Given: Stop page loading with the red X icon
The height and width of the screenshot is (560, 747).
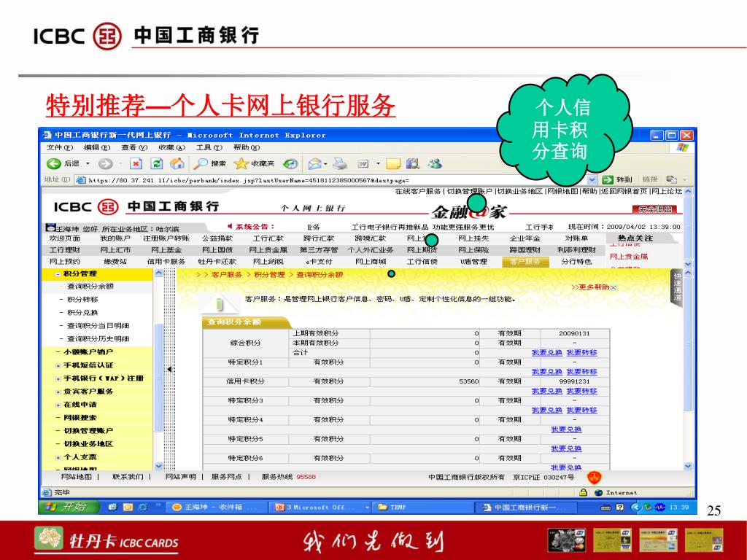Looking at the screenshot, I should 136,164.
